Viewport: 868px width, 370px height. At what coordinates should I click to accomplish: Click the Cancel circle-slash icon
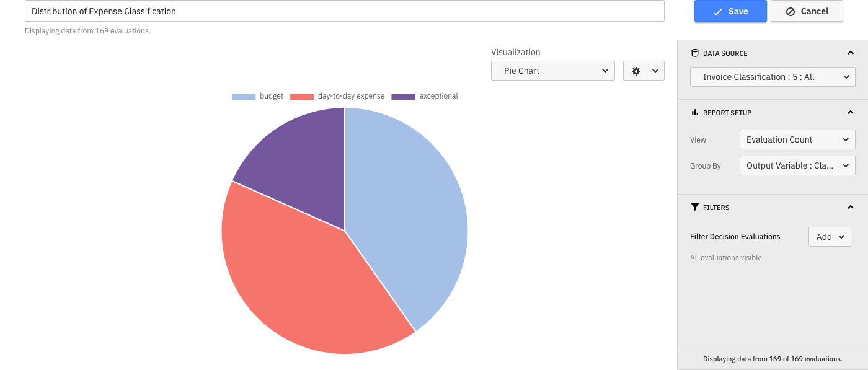[x=790, y=12]
